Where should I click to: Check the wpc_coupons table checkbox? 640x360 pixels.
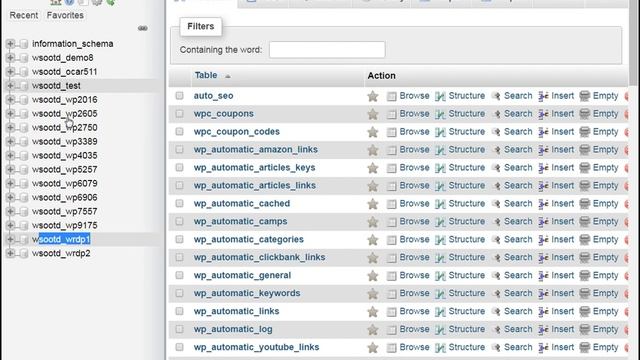pyautogui.click(x=179, y=113)
